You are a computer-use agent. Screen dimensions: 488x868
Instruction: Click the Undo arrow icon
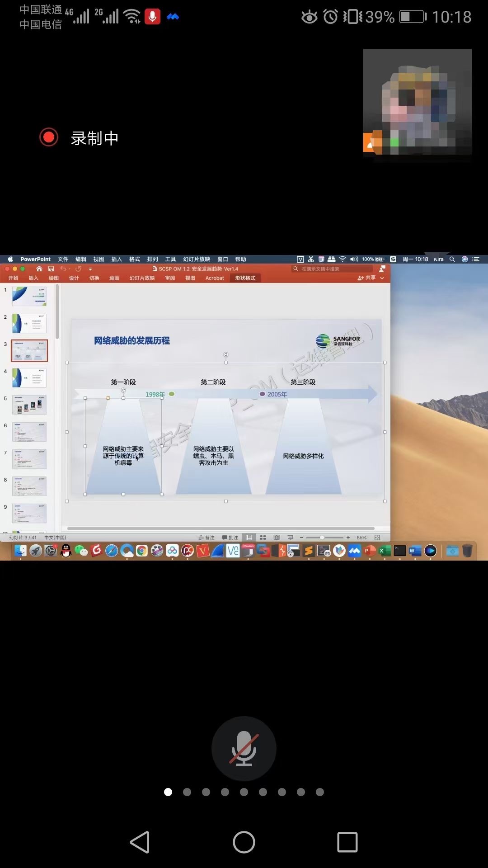click(63, 269)
